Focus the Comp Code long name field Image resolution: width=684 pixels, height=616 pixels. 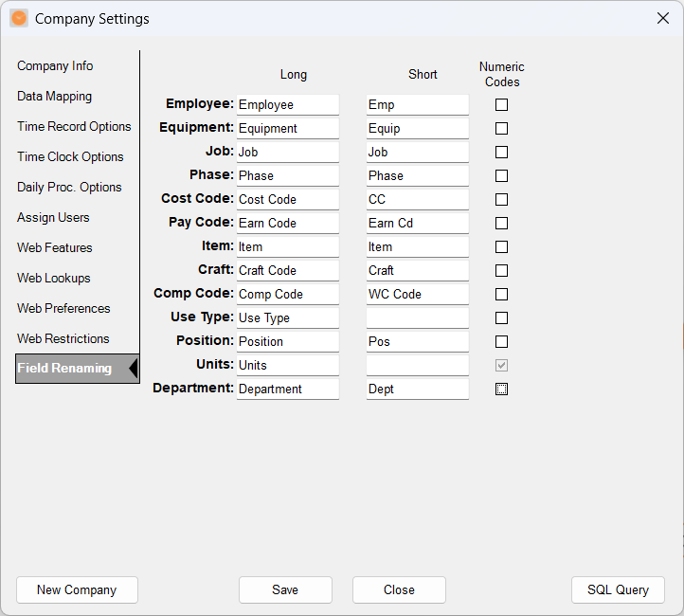coord(288,295)
